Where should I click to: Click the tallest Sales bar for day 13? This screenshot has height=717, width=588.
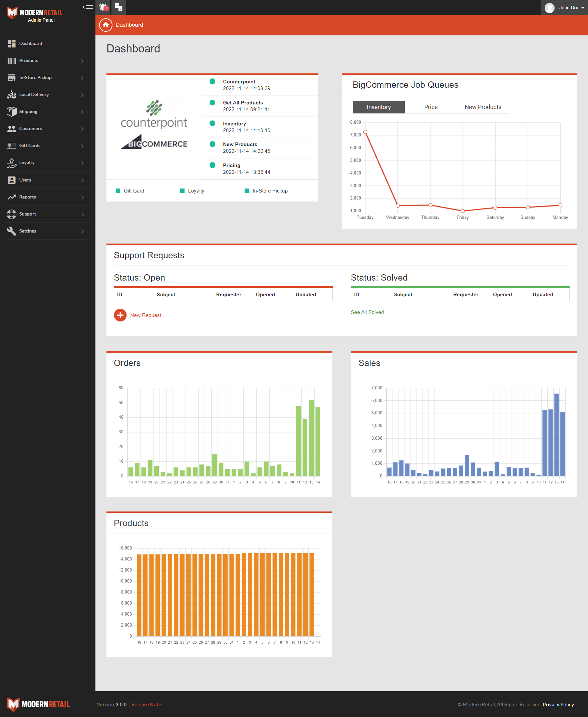tap(556, 434)
